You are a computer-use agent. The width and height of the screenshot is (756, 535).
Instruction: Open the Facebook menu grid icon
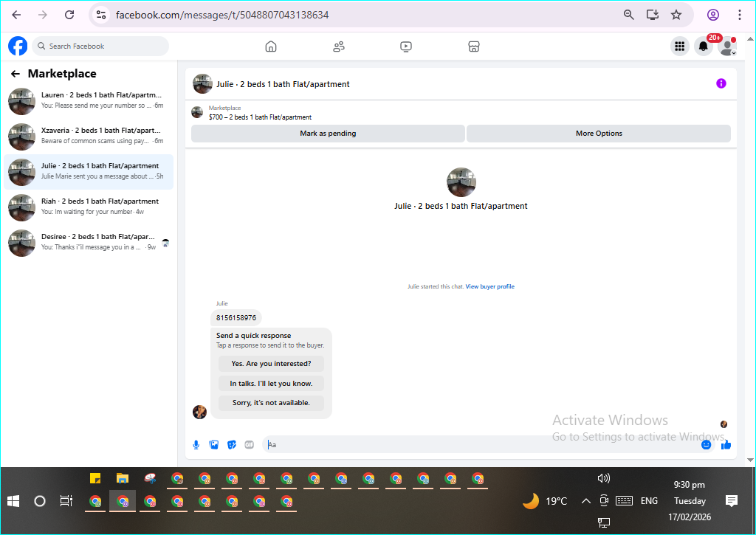[x=680, y=46]
